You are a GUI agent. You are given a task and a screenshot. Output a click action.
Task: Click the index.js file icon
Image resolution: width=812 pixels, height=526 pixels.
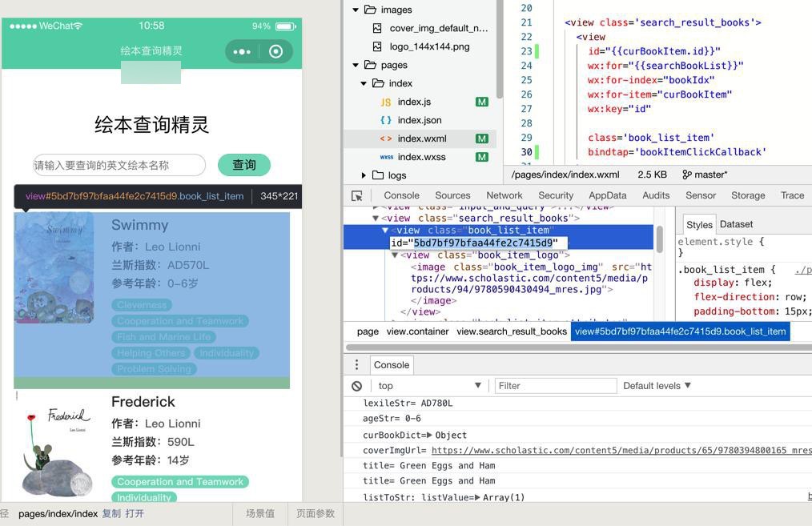(386, 102)
